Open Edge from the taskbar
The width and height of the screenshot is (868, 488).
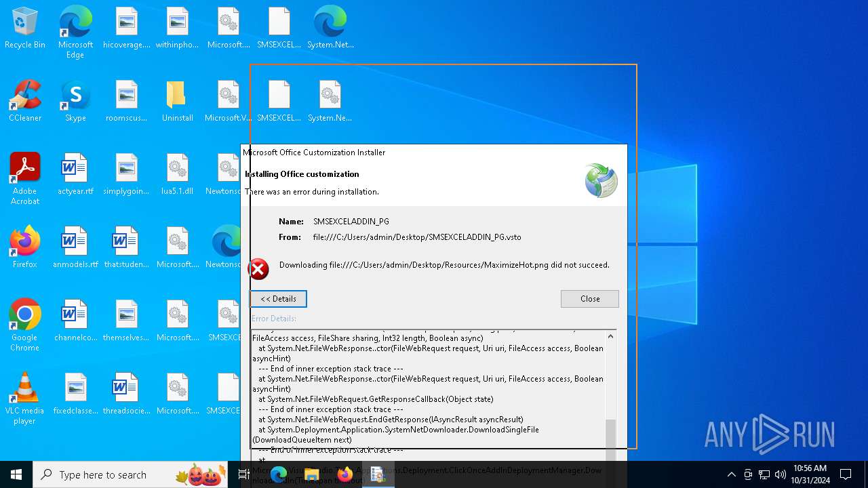(x=279, y=474)
